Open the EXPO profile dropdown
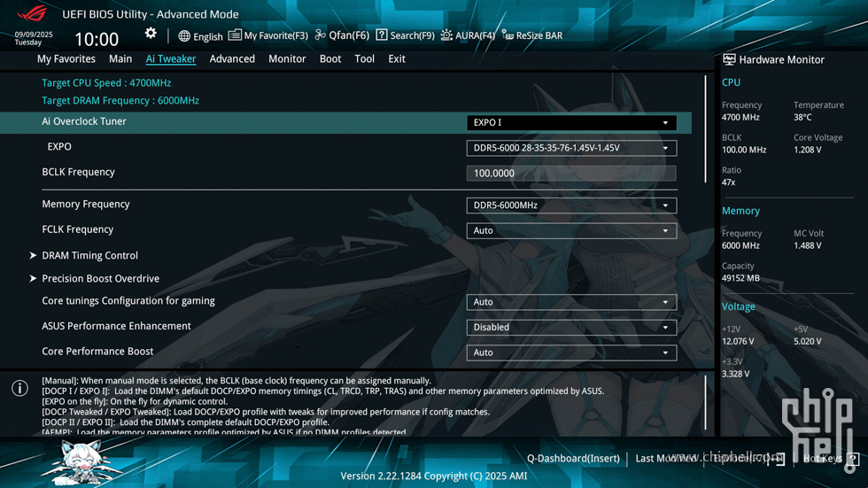The width and height of the screenshot is (868, 488). [x=571, y=148]
